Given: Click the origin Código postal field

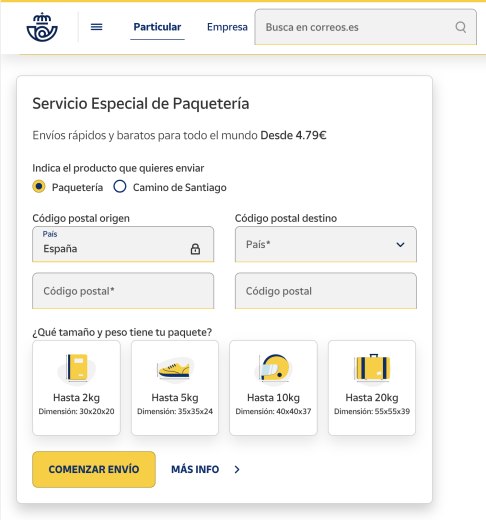Looking at the screenshot, I should coord(123,291).
